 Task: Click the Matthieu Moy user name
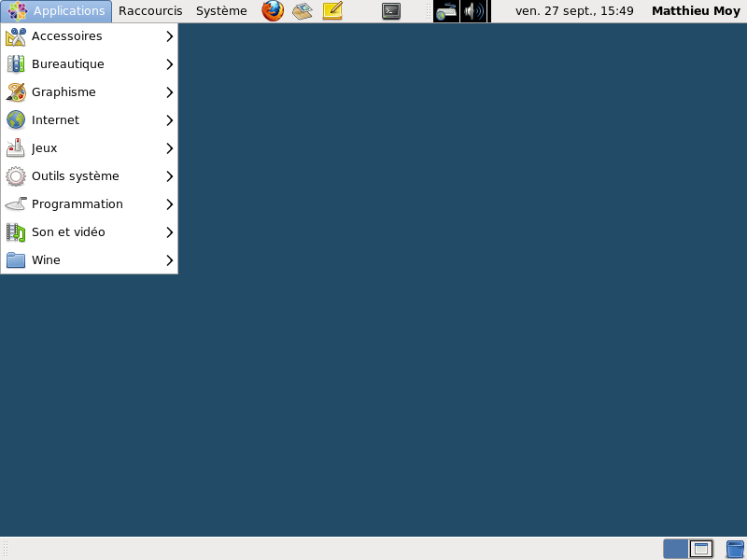click(x=696, y=11)
